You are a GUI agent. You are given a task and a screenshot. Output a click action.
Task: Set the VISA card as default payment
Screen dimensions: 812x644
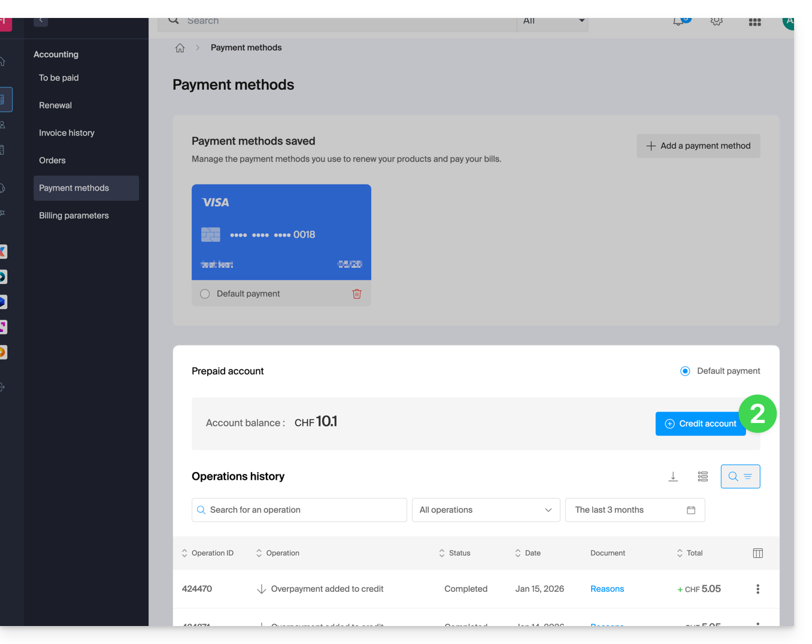[205, 294]
